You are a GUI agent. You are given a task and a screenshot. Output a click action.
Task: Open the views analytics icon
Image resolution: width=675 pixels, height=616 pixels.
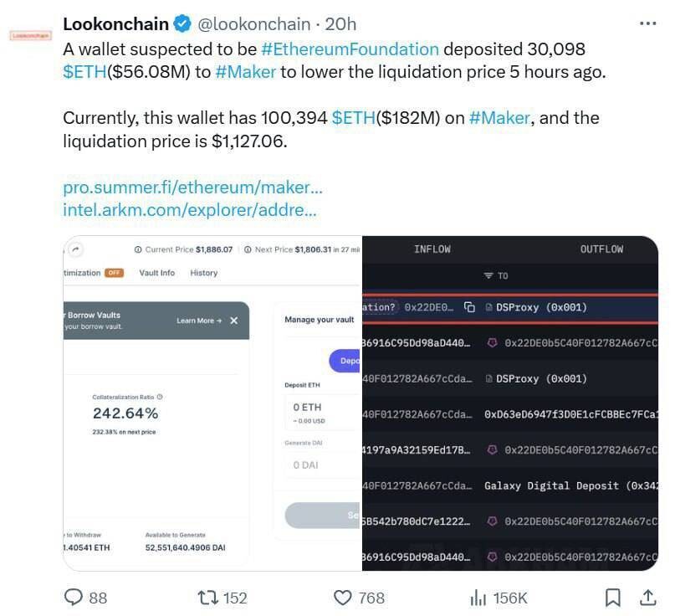click(478, 598)
